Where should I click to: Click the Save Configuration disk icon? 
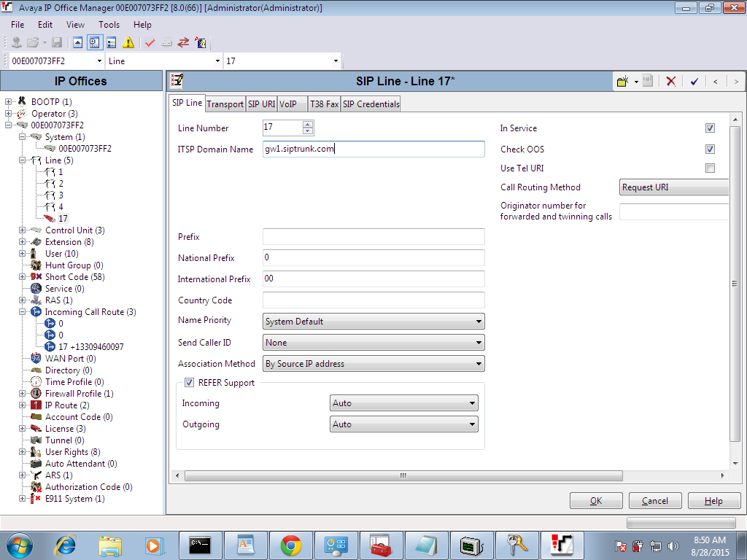tap(57, 43)
